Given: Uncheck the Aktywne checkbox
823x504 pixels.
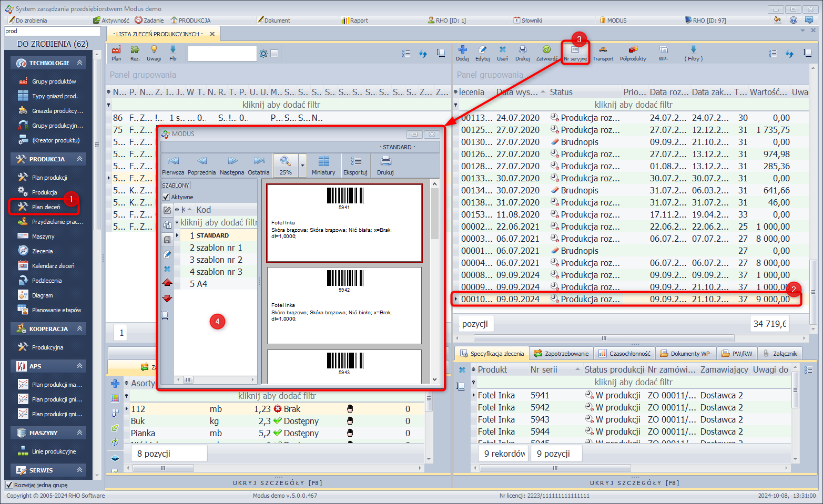Looking at the screenshot, I should click(x=166, y=197).
